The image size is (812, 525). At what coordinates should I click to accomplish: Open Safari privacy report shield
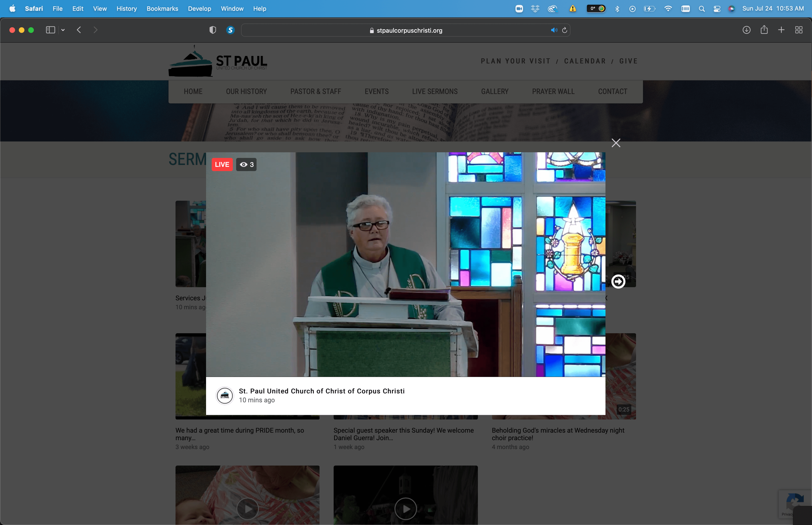click(213, 30)
